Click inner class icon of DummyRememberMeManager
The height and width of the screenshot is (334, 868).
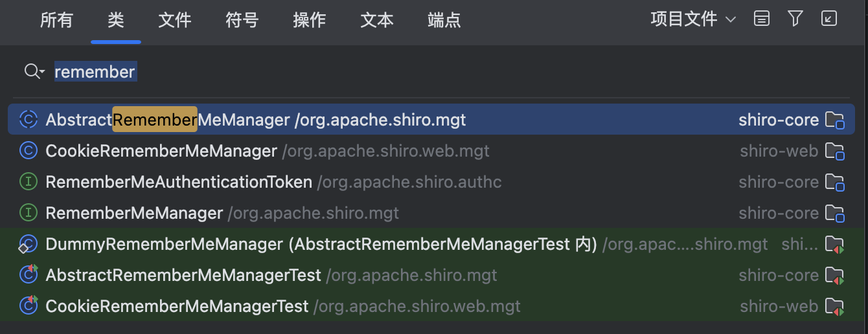[28, 244]
